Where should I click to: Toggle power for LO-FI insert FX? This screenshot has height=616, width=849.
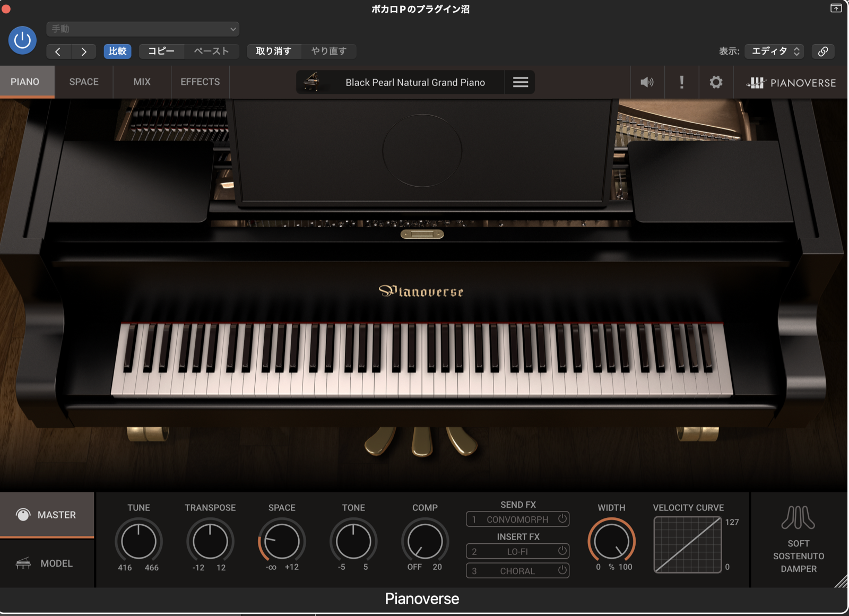click(x=562, y=551)
